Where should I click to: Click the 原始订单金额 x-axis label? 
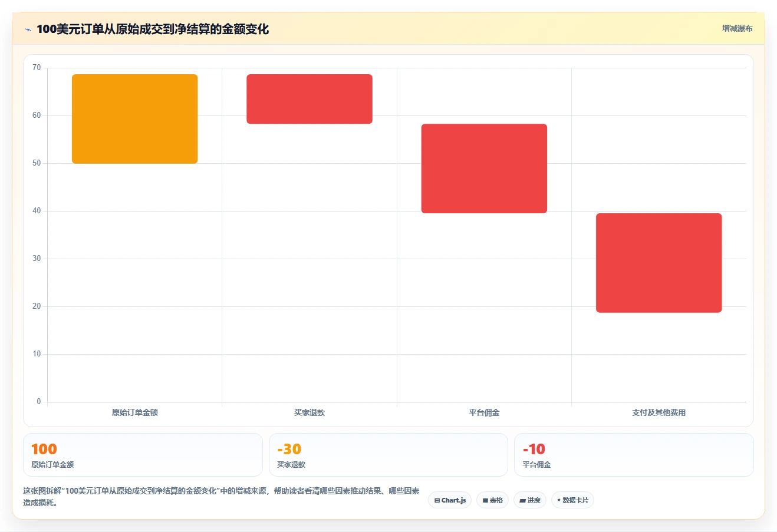coord(135,412)
